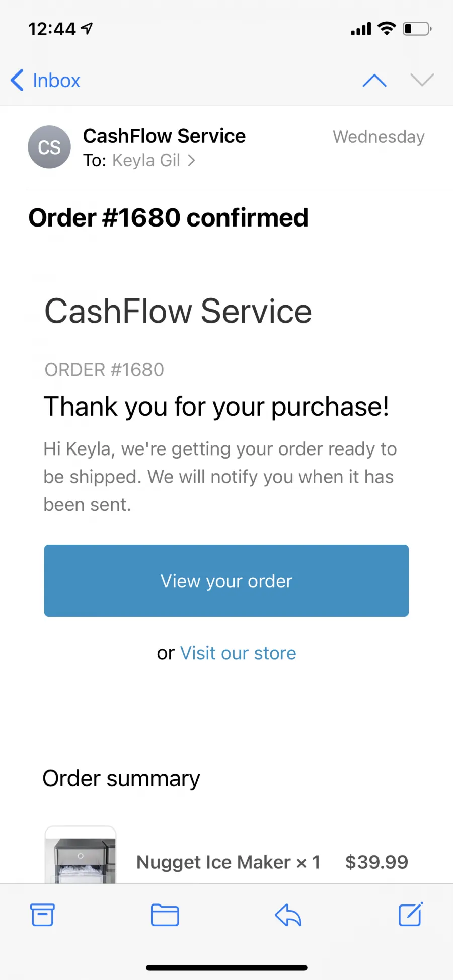Tap the Nugget Ice Maker × 1 item text
453x980 pixels.
pos(229,862)
